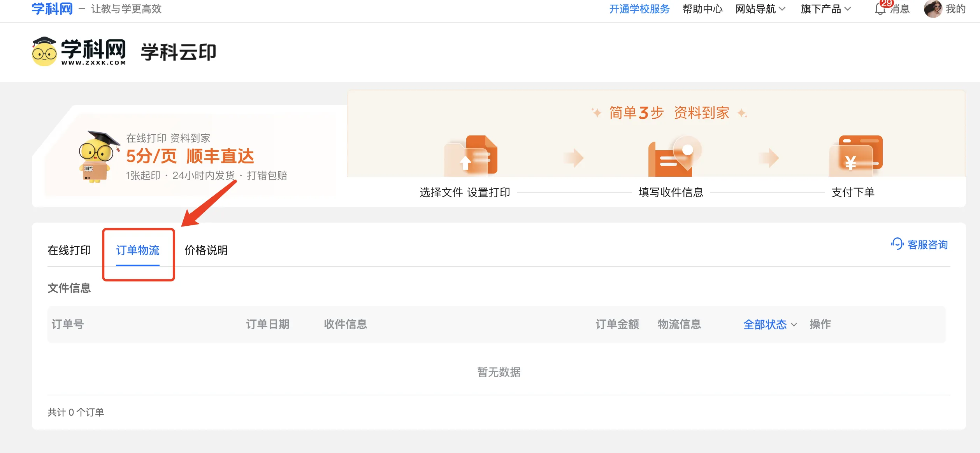The image size is (980, 453).
Task: Open the user avatar profile picture
Action: point(933,9)
